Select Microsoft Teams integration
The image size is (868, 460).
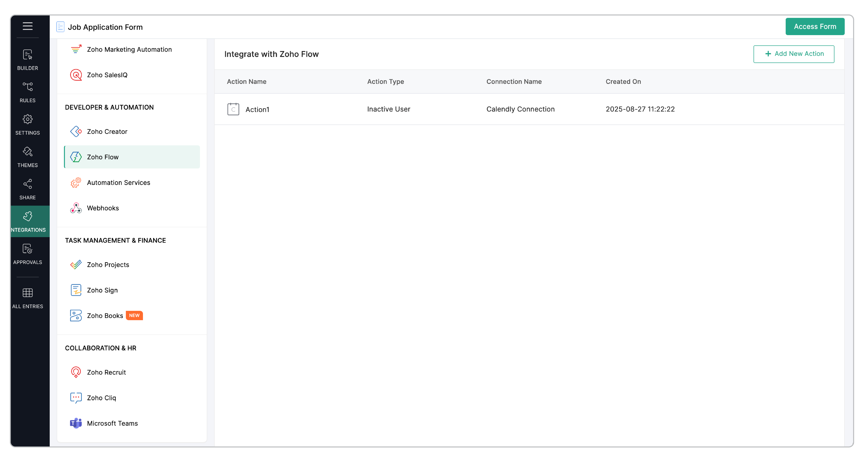pyautogui.click(x=112, y=423)
